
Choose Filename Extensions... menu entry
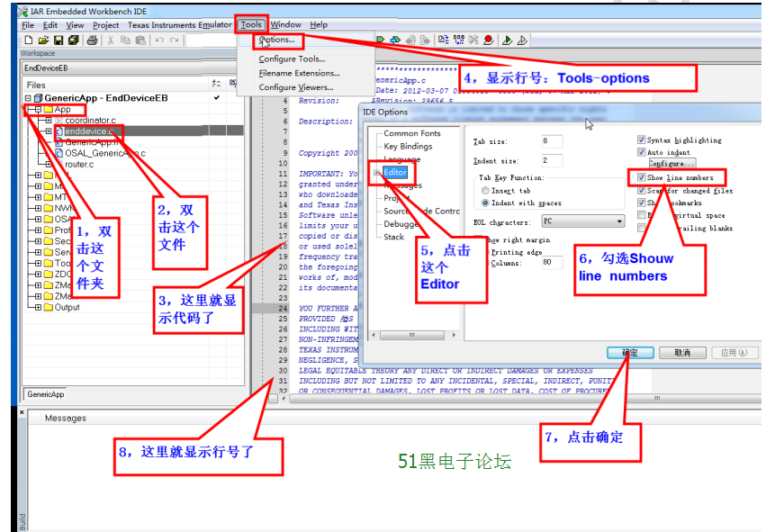pyautogui.click(x=299, y=73)
